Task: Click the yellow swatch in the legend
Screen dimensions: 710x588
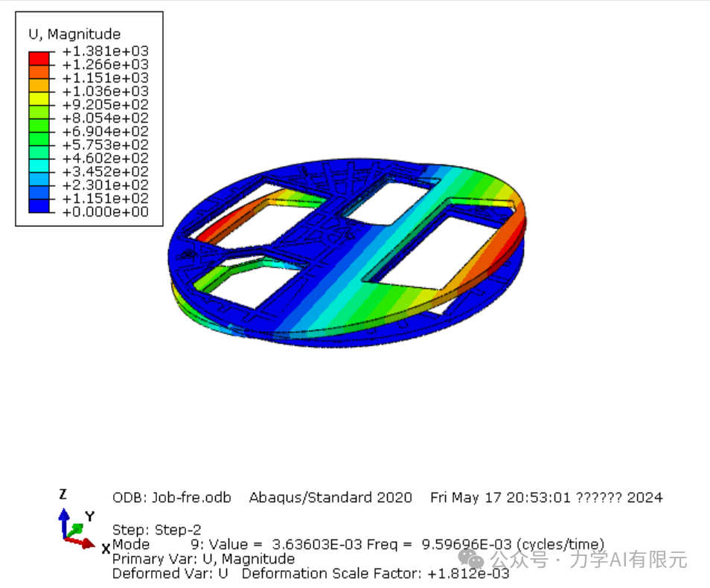Action: pos(39,99)
